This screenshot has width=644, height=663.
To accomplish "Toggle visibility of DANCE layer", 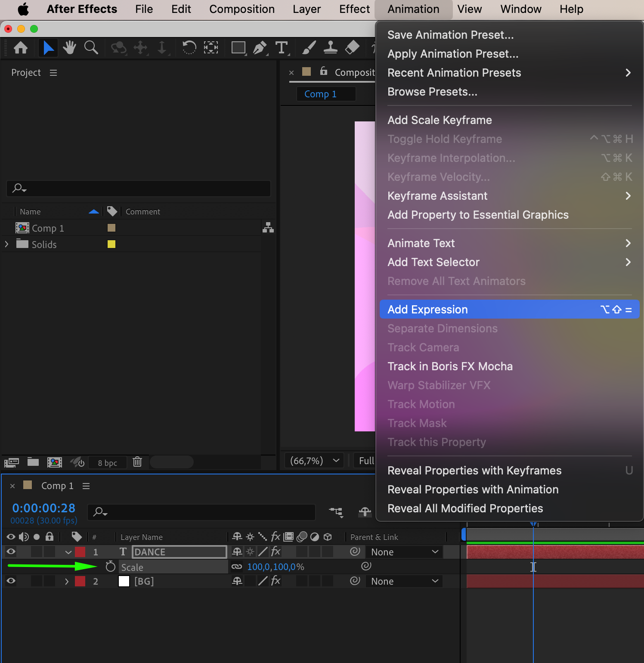I will click(x=11, y=551).
